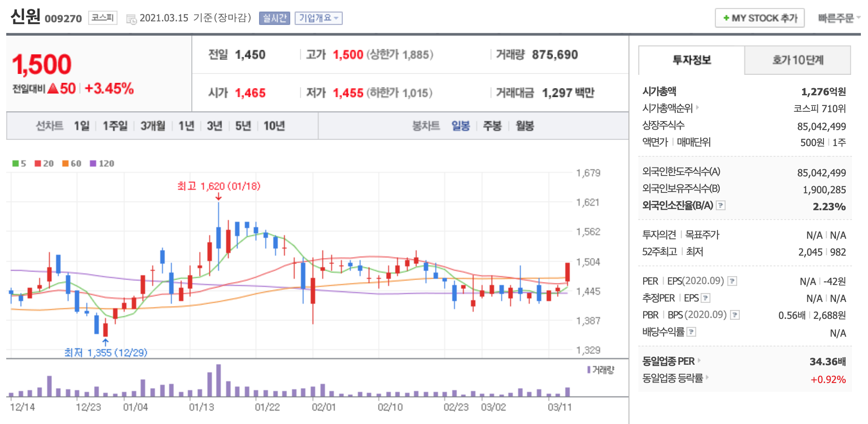The width and height of the screenshot is (868, 424).
Task: Click the MY STOCK 추가 button
Action: tap(760, 18)
